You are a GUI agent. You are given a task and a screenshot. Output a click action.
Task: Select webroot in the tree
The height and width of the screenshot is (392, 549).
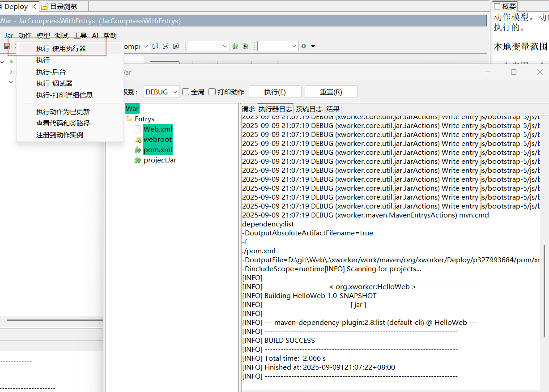tap(157, 140)
